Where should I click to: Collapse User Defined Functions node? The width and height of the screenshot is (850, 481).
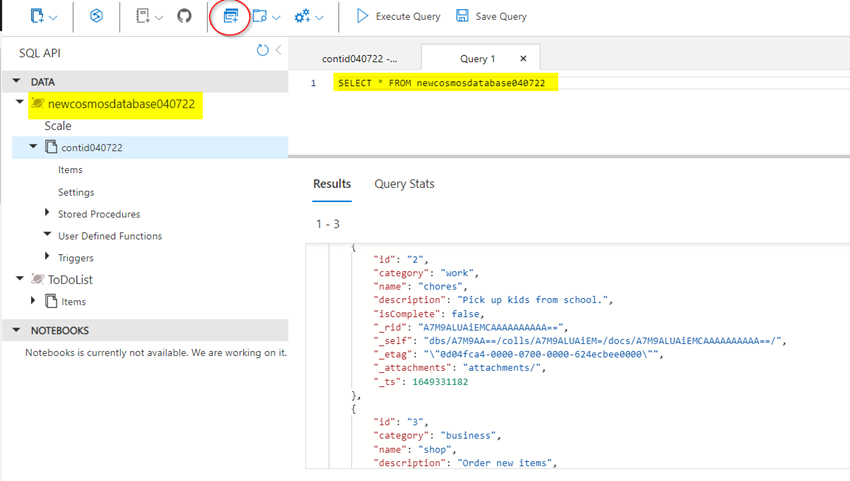[47, 234]
